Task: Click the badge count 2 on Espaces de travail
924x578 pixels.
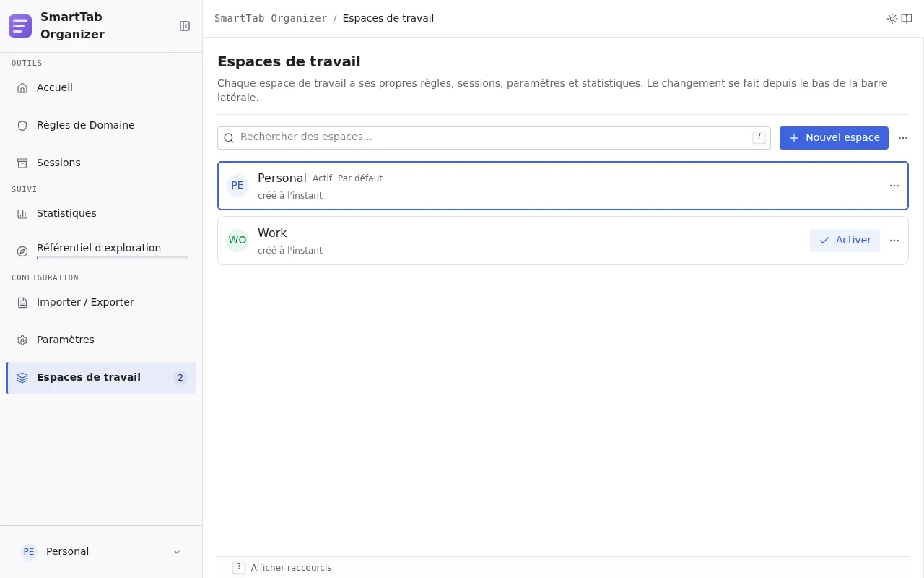Action: pos(180,378)
